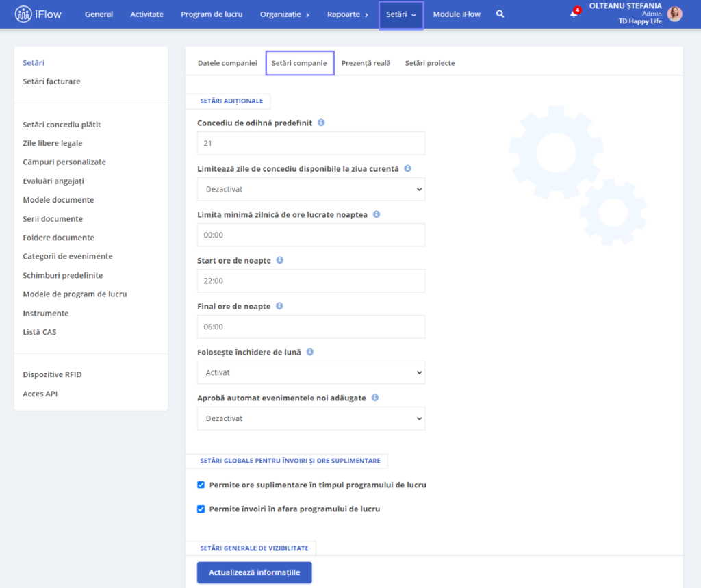Open Dispozitive RFID sidebar link
Image resolution: width=701 pixels, height=588 pixels.
[52, 374]
